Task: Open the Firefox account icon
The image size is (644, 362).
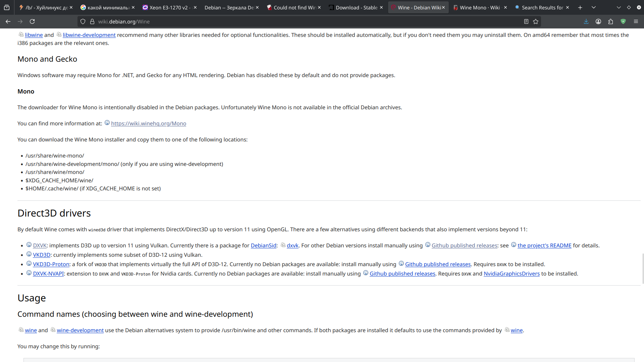Action: pos(598,21)
